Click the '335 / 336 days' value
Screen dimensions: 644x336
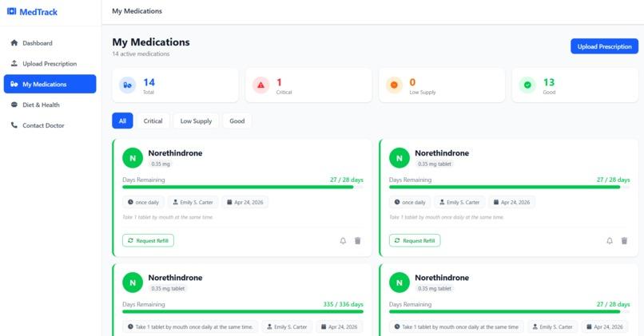pos(344,304)
